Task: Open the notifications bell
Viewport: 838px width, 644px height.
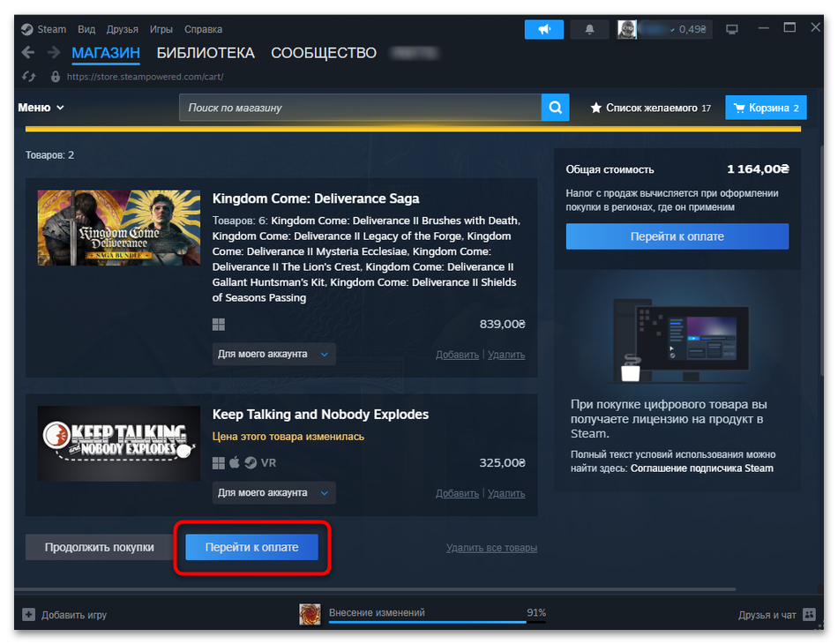Action: click(x=589, y=29)
